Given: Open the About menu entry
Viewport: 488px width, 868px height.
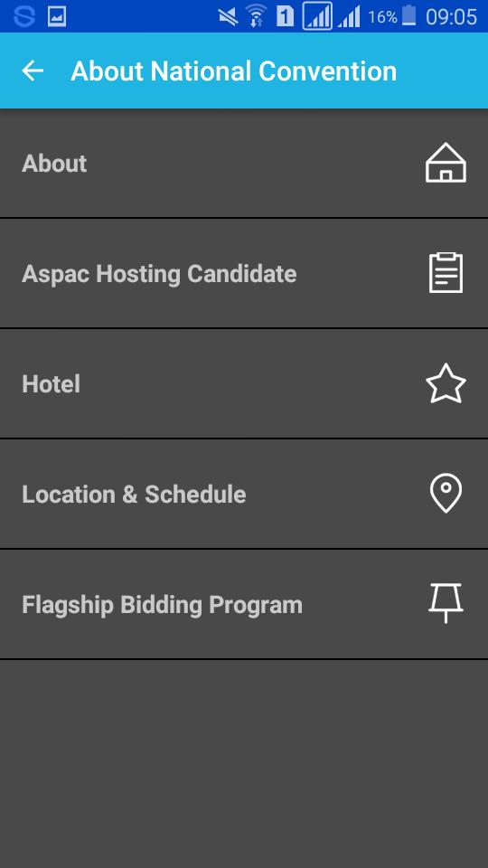Looking at the screenshot, I should [244, 164].
